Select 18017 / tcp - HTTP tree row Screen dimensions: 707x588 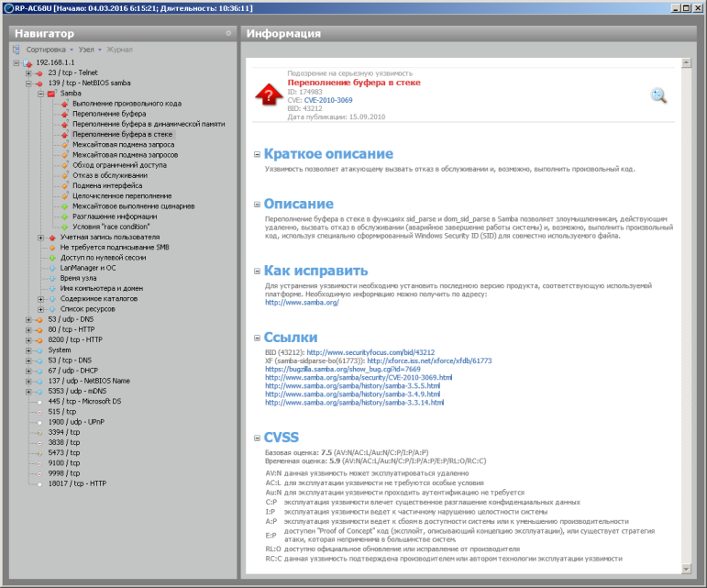tap(77, 483)
